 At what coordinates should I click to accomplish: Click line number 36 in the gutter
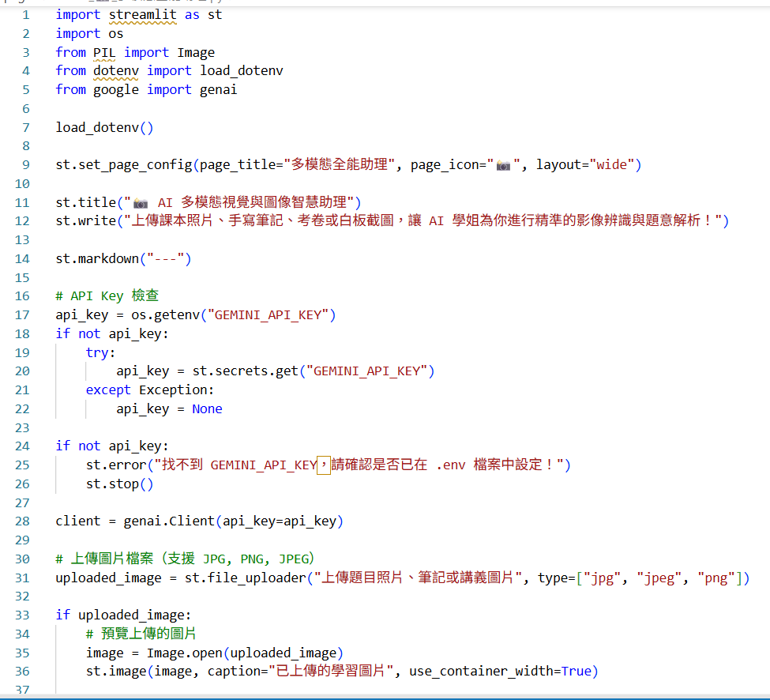(x=22, y=672)
